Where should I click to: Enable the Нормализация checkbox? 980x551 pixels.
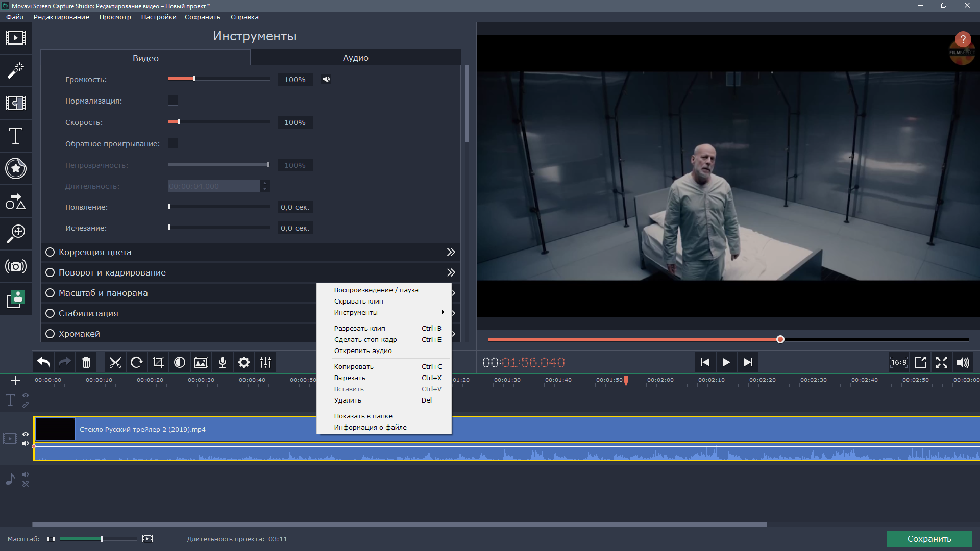[x=173, y=101]
